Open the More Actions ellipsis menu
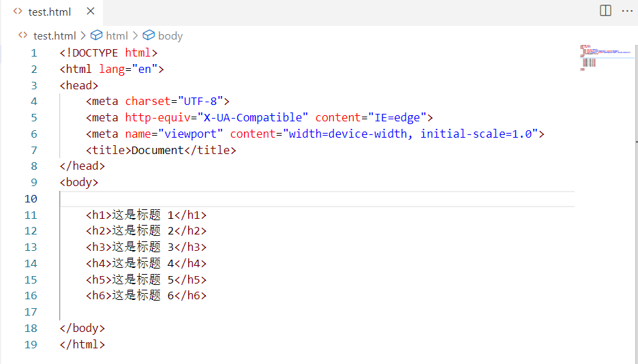 tap(627, 11)
